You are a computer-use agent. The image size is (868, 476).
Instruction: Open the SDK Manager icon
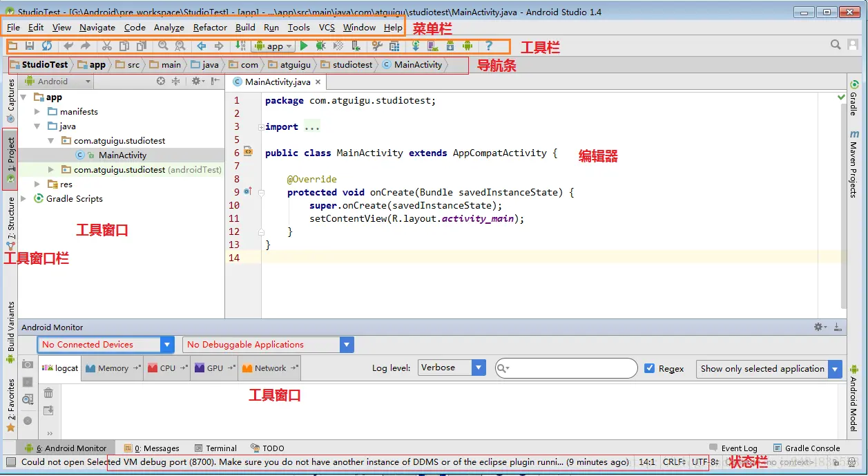(x=450, y=46)
